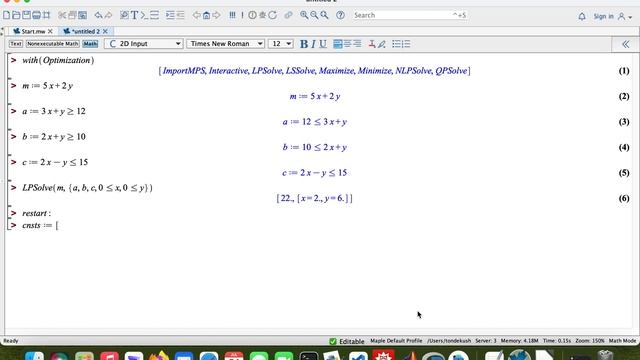Click the LPSolve command input line

pyautogui.click(x=87, y=188)
